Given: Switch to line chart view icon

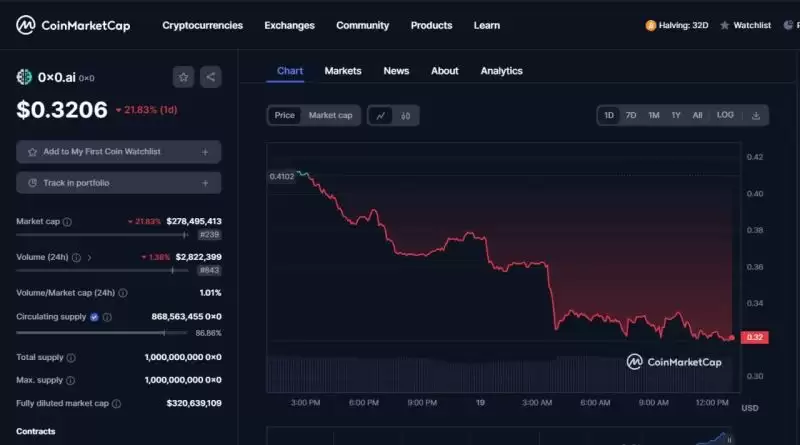Looking at the screenshot, I should point(381,116).
